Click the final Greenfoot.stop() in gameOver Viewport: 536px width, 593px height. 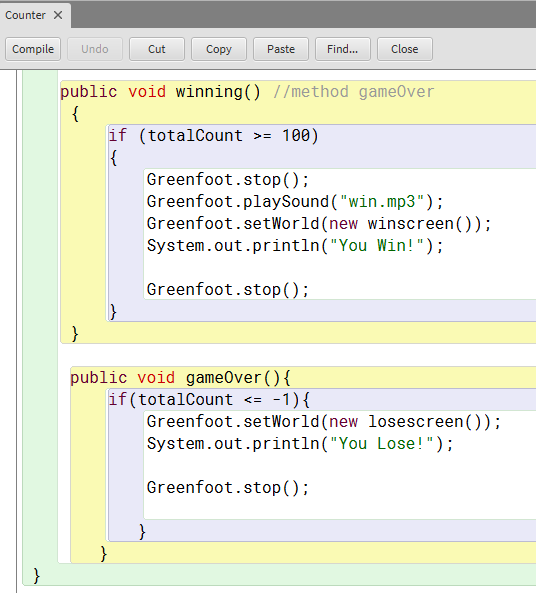pos(228,487)
